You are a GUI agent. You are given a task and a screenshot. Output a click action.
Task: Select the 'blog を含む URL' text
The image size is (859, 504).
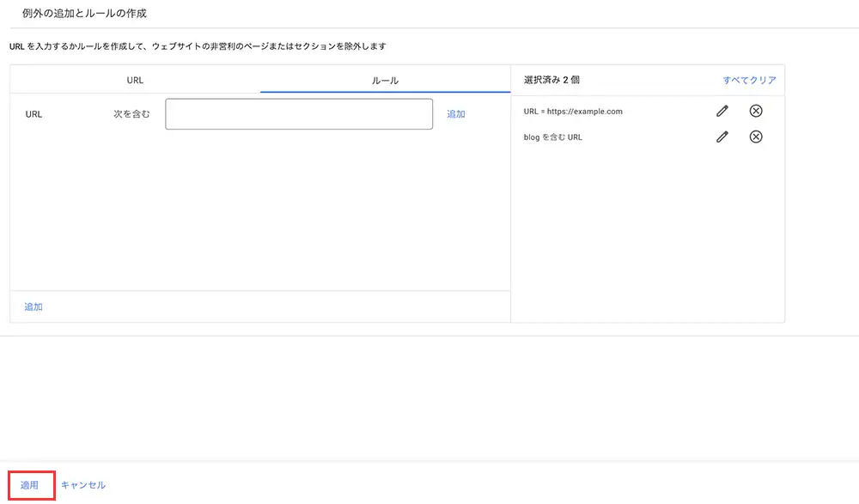point(552,137)
